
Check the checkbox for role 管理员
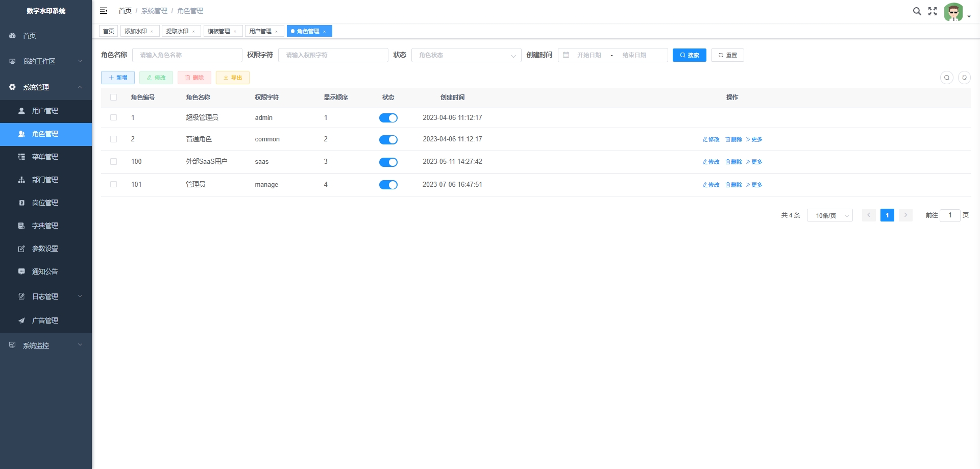pyautogui.click(x=114, y=185)
